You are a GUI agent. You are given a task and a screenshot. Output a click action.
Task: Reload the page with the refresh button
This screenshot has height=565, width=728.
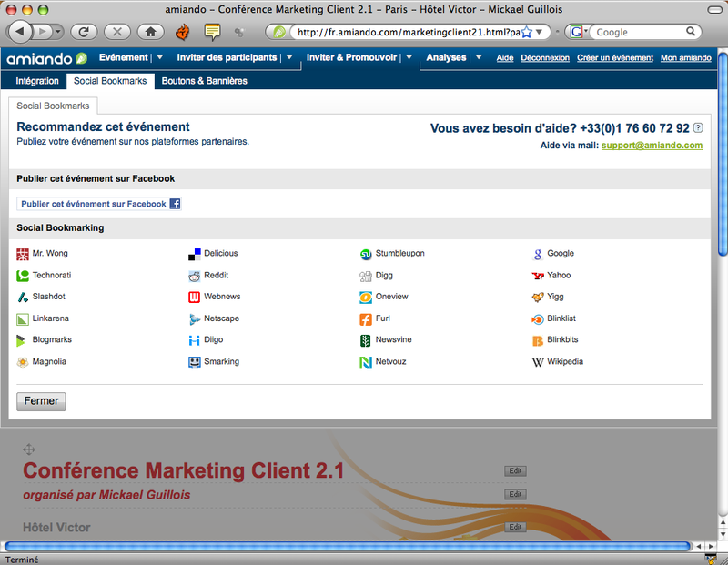pyautogui.click(x=84, y=32)
